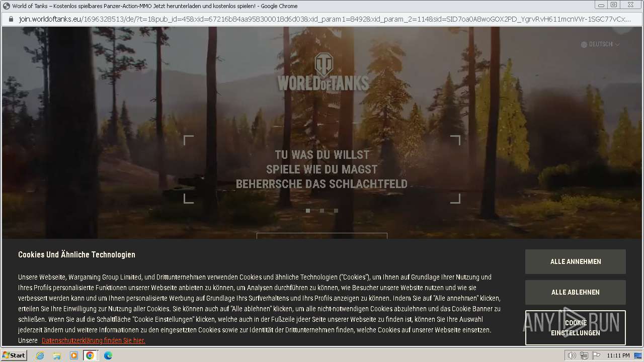Launch Internet Explorer from taskbar

pos(40,355)
